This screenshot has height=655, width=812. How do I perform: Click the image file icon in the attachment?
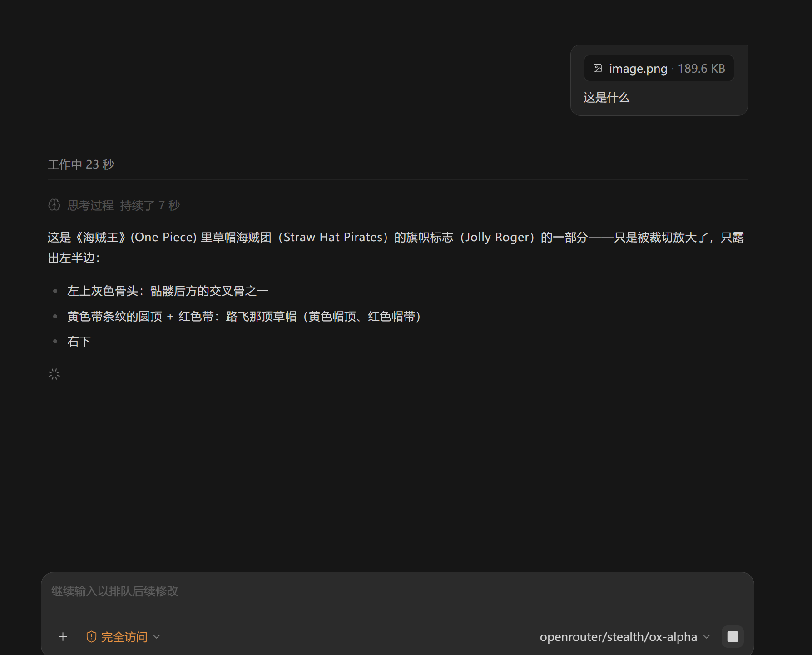tap(598, 69)
